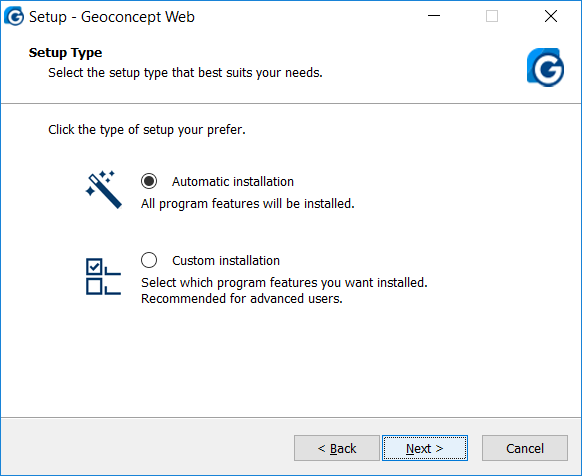Select the Automatic installation radio button

coord(149,181)
